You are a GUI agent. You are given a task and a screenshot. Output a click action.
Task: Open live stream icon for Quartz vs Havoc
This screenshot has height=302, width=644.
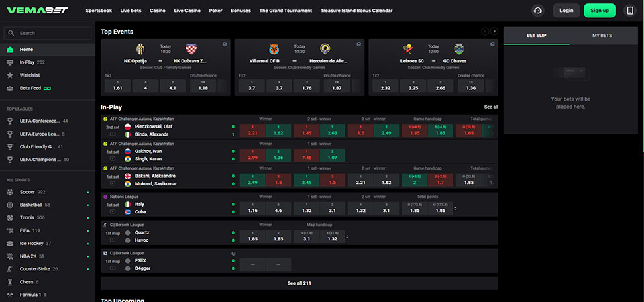113,240
